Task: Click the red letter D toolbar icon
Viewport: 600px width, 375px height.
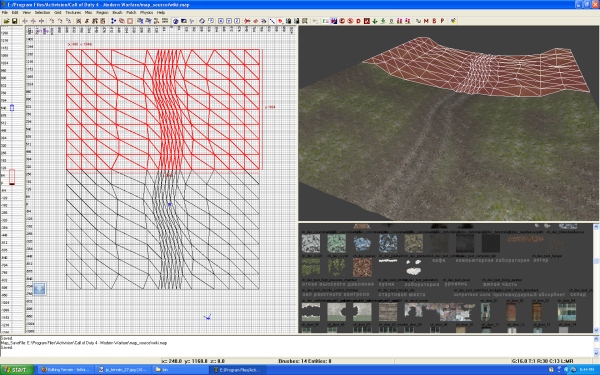Action: coord(359,21)
